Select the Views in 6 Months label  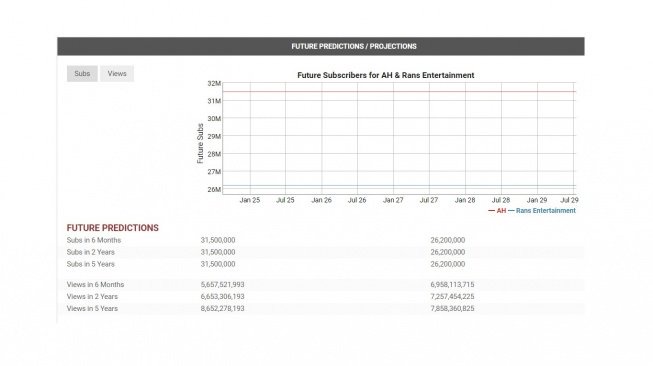coord(95,285)
